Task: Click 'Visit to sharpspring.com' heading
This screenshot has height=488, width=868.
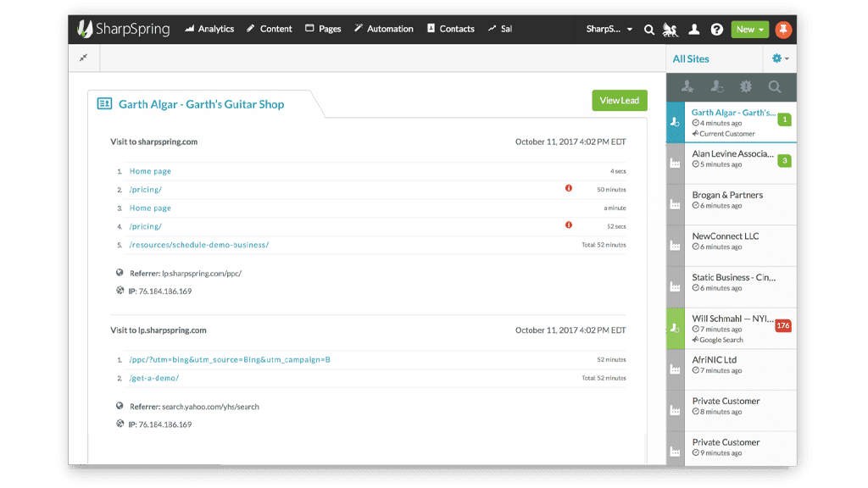Action: tap(154, 141)
